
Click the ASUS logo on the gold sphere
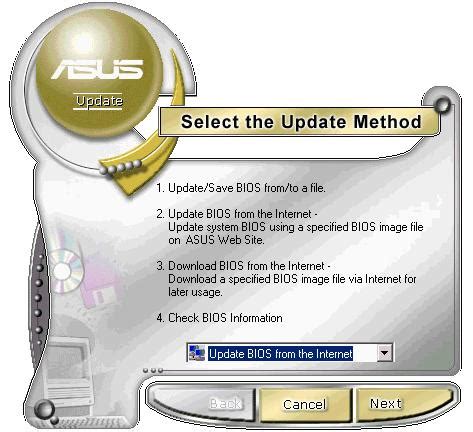98,69
